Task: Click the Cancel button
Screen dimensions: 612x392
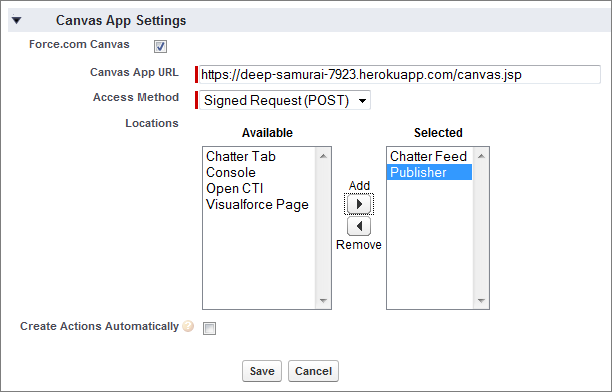Action: (x=313, y=371)
